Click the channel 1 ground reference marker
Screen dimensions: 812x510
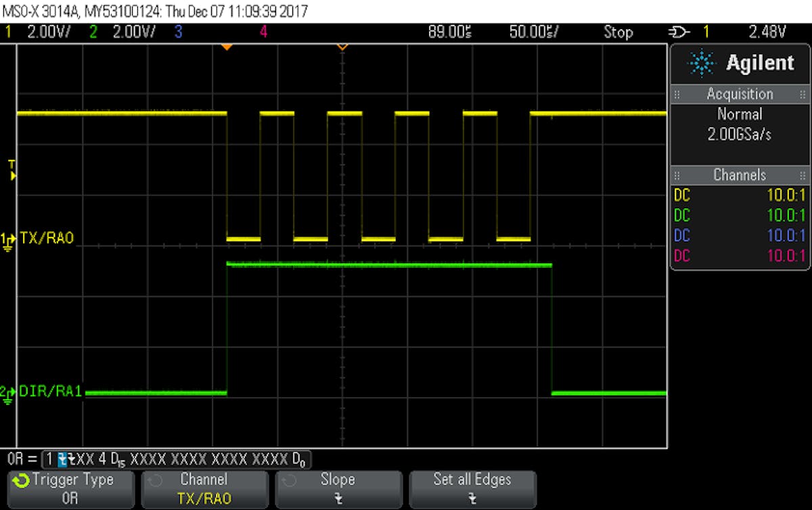coord(7,239)
